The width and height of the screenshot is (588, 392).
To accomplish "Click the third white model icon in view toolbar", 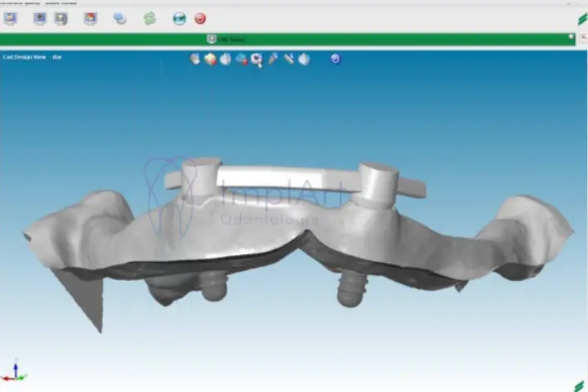I will [225, 59].
